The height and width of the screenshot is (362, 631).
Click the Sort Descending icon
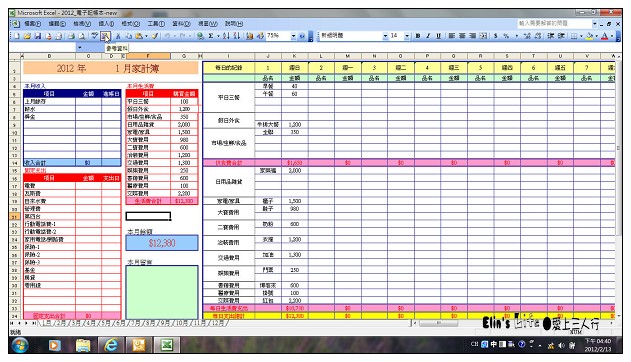pyautogui.click(x=237, y=36)
